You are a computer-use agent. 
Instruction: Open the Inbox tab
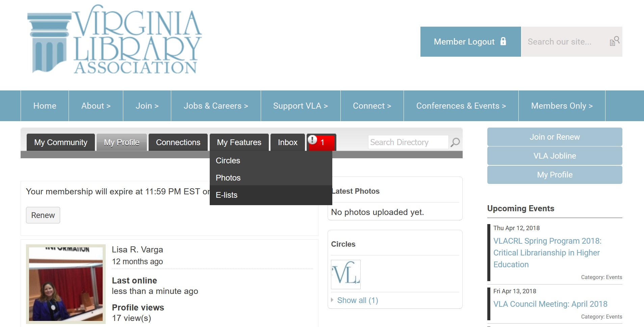pos(288,142)
